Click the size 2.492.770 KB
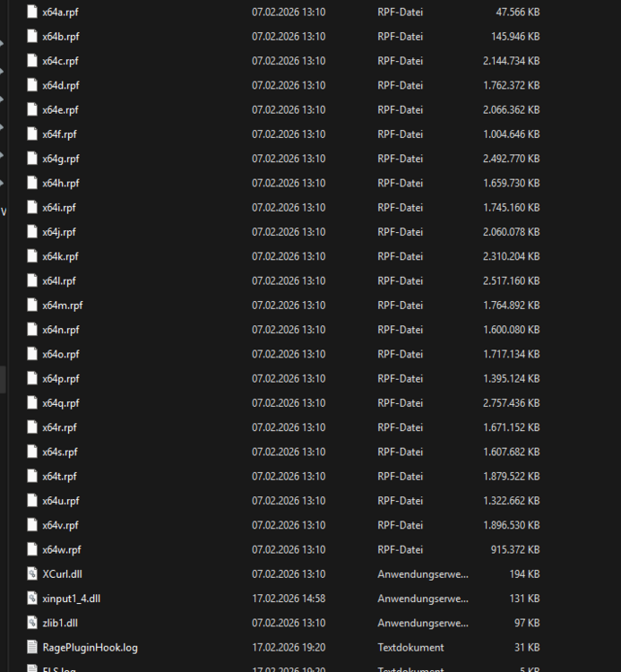The height and width of the screenshot is (672, 621). 512,159
